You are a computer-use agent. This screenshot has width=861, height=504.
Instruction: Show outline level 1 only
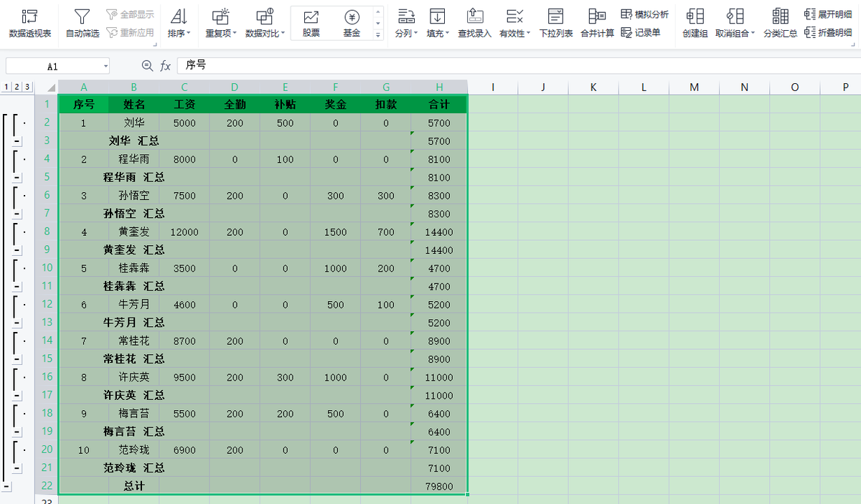tap(6, 87)
